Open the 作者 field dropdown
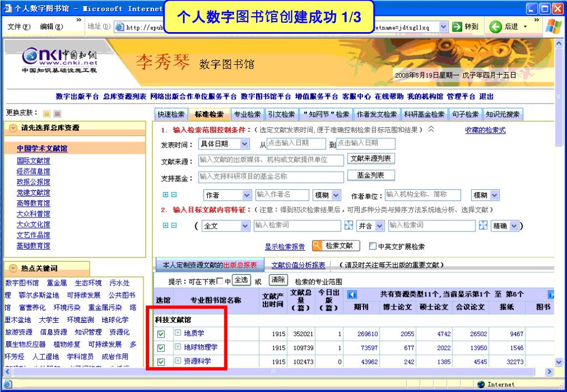 pyautogui.click(x=247, y=195)
